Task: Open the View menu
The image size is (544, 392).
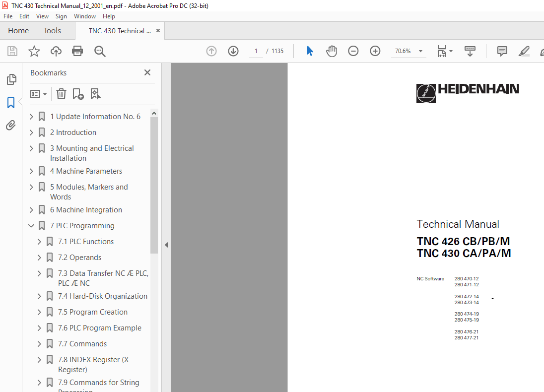Action: tap(42, 16)
